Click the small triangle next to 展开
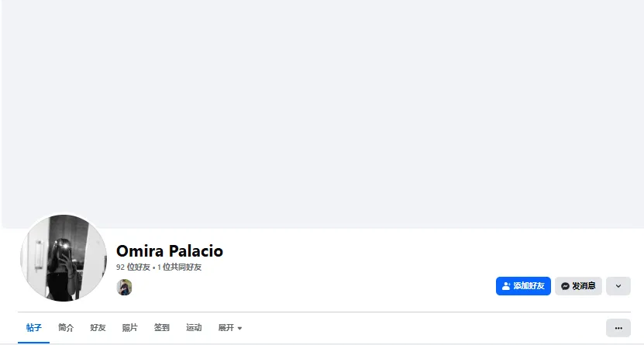644x345 pixels. 240,329
